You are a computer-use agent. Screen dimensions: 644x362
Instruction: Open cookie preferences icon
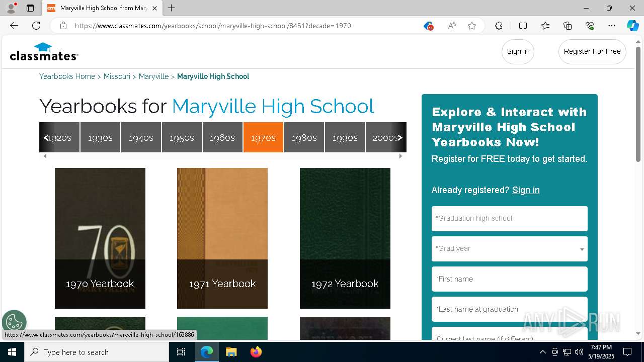tap(14, 322)
